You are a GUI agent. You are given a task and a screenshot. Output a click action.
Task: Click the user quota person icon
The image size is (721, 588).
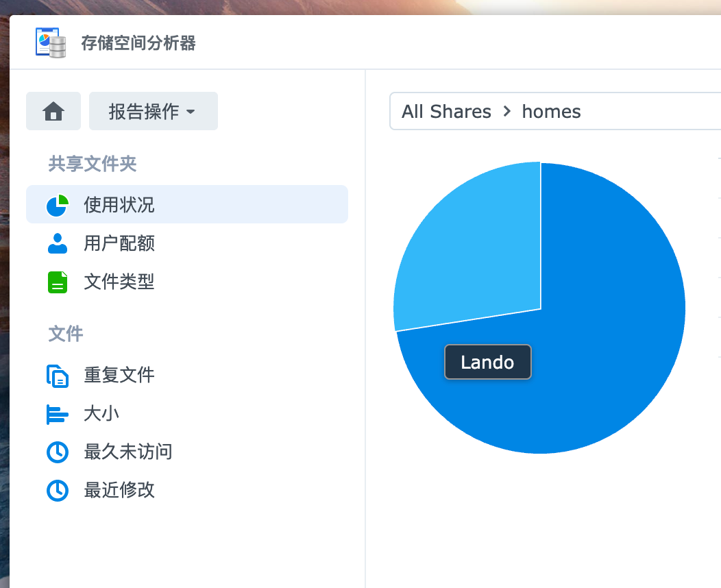(x=58, y=243)
